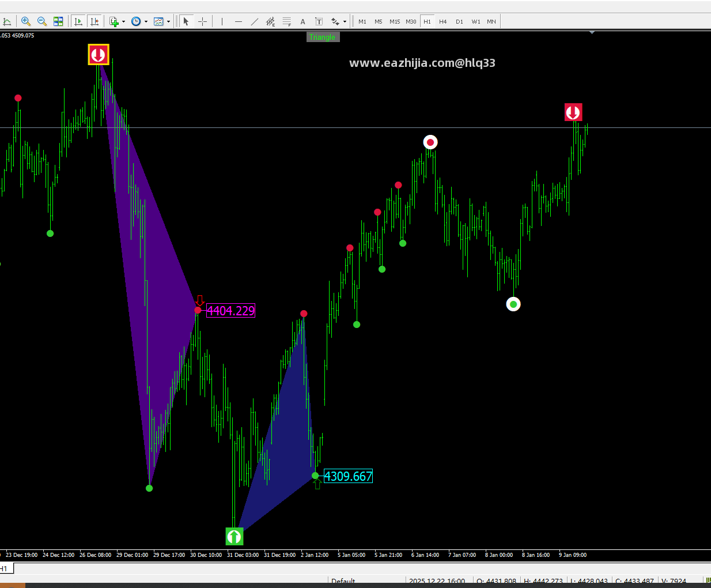Viewport: 711px width, 588px height.
Task: Click the Default profile in status bar
Action: point(343,581)
